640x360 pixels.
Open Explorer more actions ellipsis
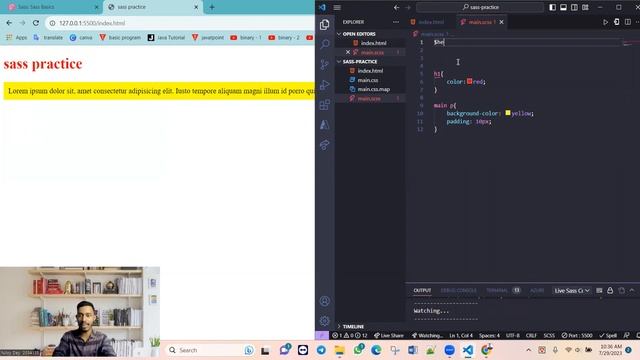click(396, 22)
